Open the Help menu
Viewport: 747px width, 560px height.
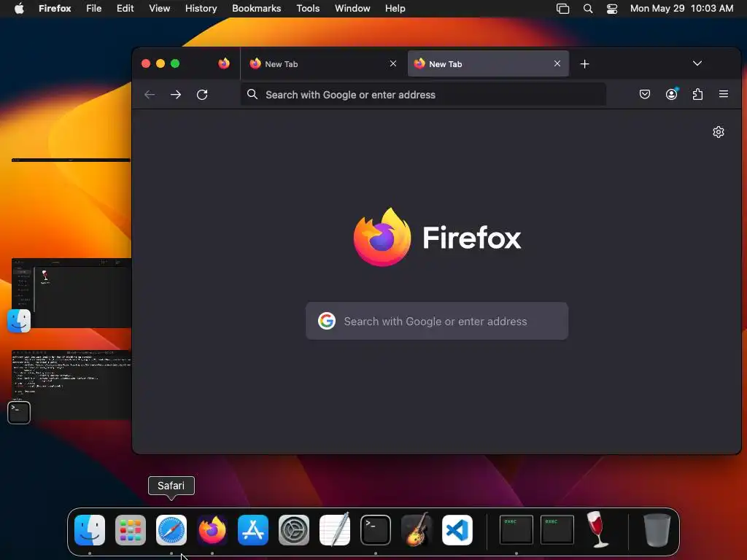[x=395, y=9]
